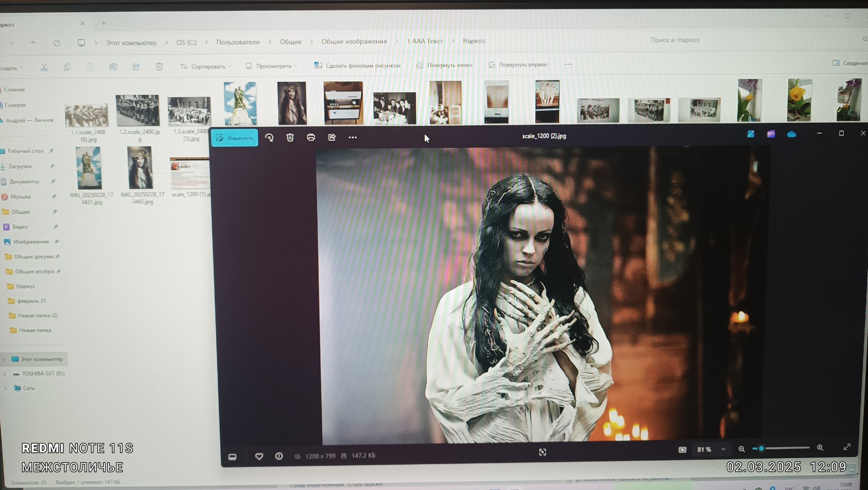This screenshot has height=490, width=868.
Task: Delete the photo using the trash icon
Action: coord(290,137)
